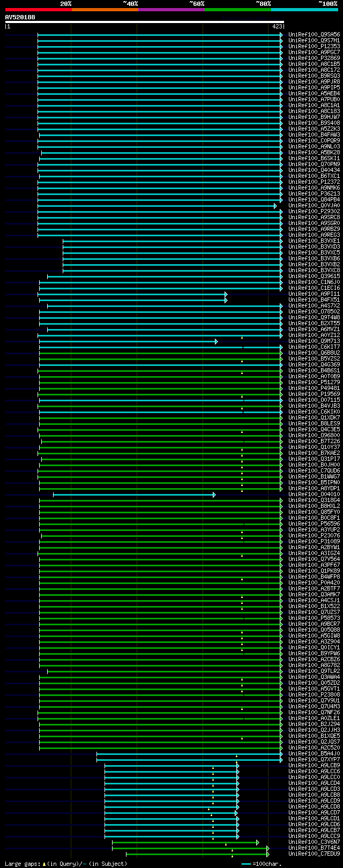Click the red 20% identity legend segment
Image resolution: width=343 pixels, height=868 pixels.
[39, 10]
